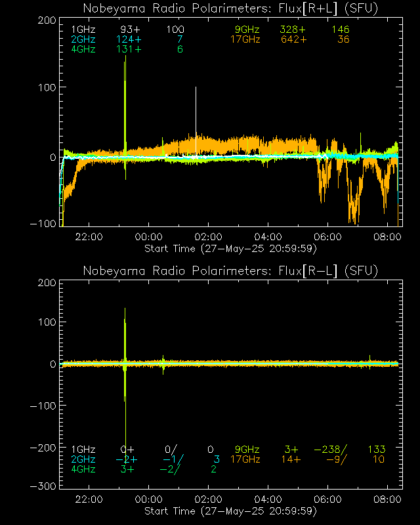
Task: Click the white 1GHz spike in R+L plot
Action: 196,121
